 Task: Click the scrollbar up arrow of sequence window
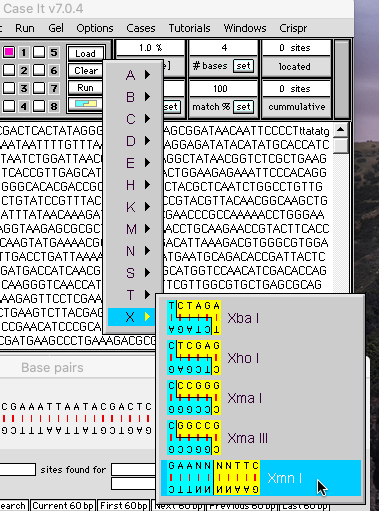pyautogui.click(x=341, y=129)
